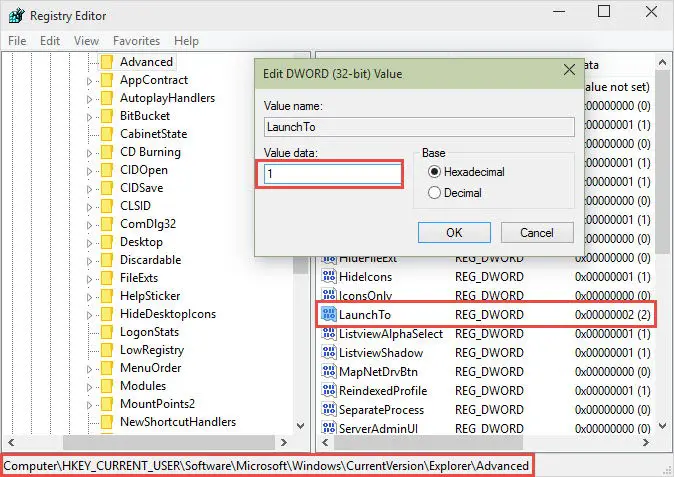Cancel the Edit DWORD dialog
674x477 pixels.
pos(537,232)
